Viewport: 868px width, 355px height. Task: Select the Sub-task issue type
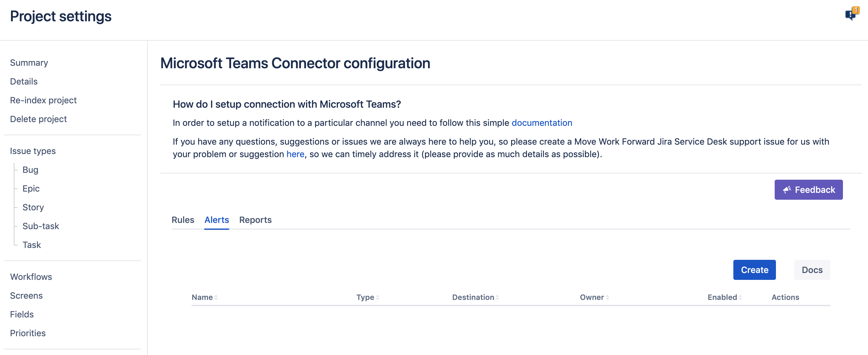(41, 226)
